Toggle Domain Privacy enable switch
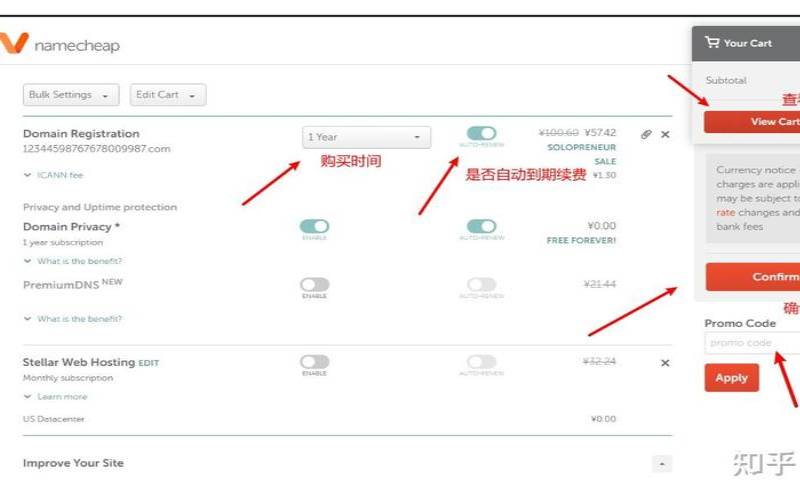 [x=314, y=226]
